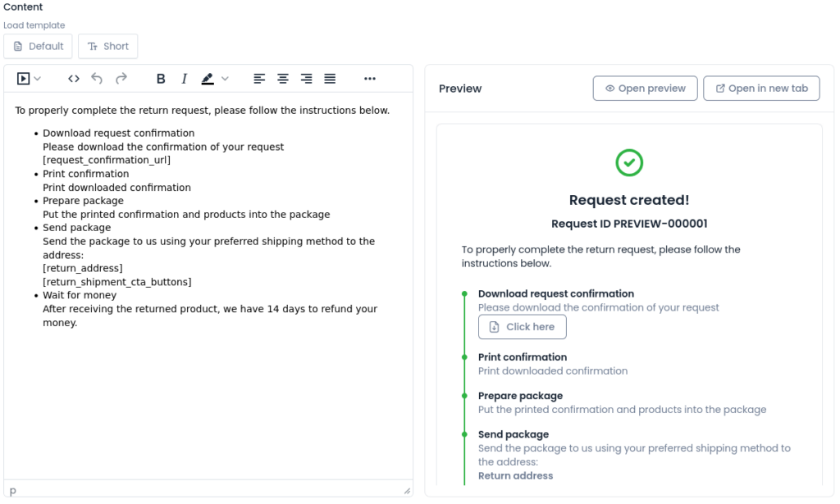Align text to the left
This screenshot has width=840, height=504.
point(259,79)
